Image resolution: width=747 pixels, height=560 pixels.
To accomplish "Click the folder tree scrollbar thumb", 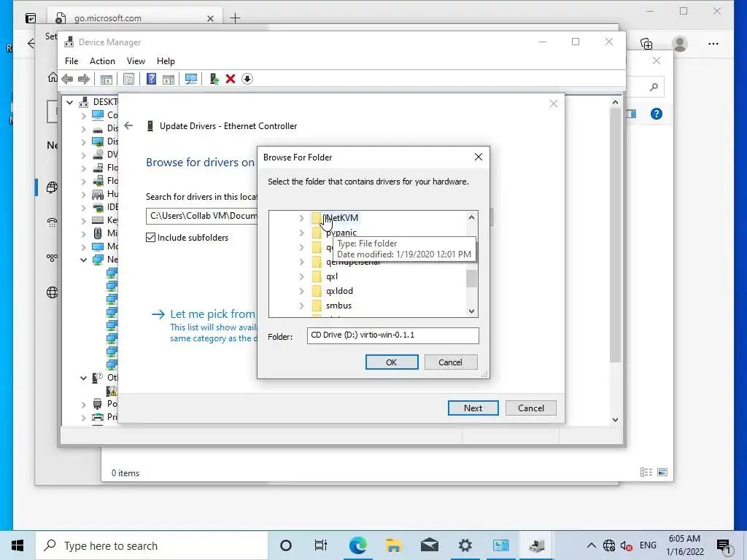I will tap(472, 279).
